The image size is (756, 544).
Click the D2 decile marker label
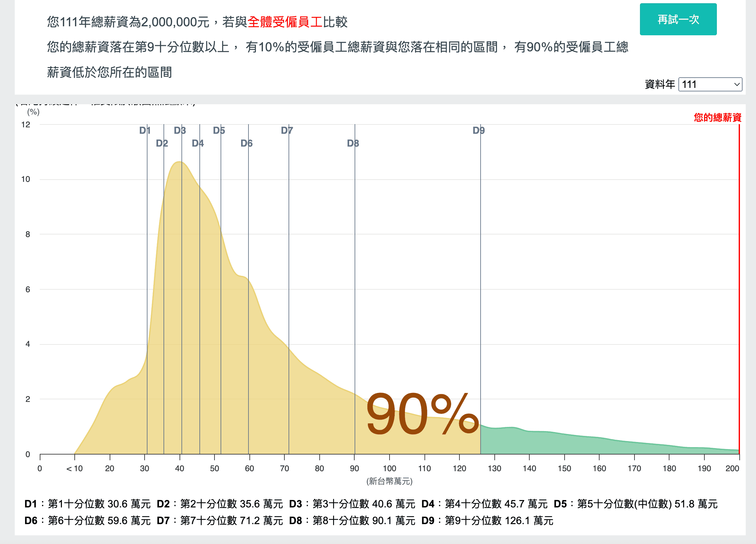162,143
